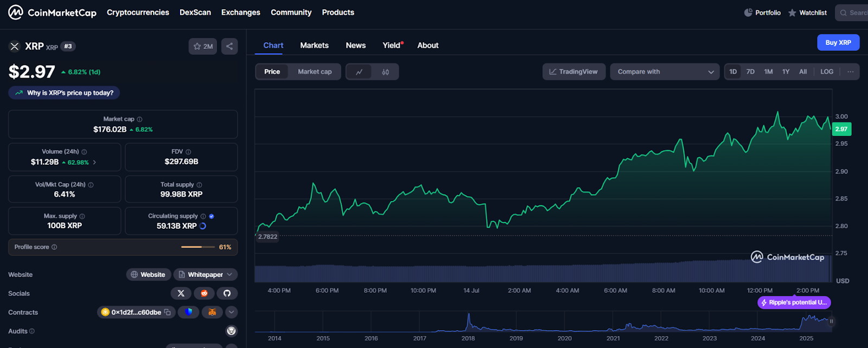Click Total supply info icon

tap(199, 185)
